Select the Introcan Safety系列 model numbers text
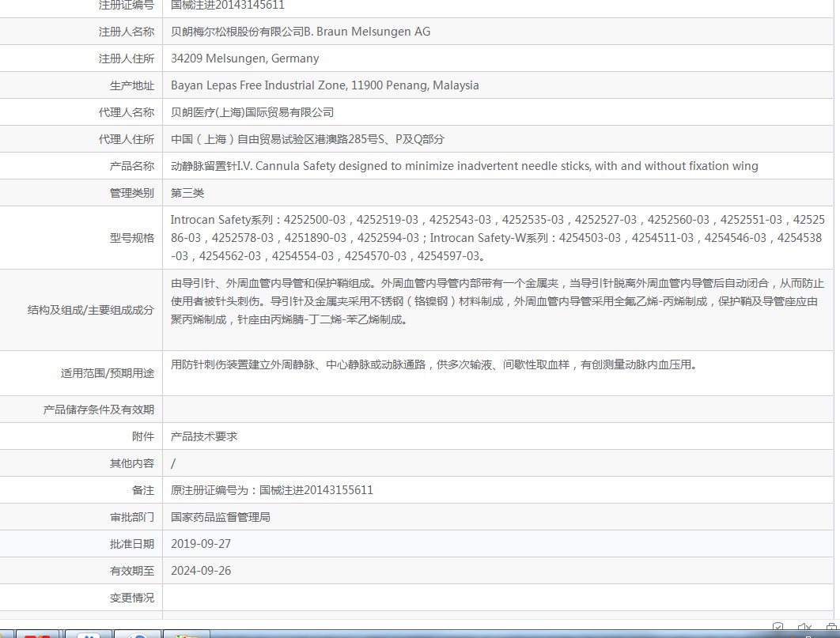This screenshot has width=840, height=638. [498, 238]
